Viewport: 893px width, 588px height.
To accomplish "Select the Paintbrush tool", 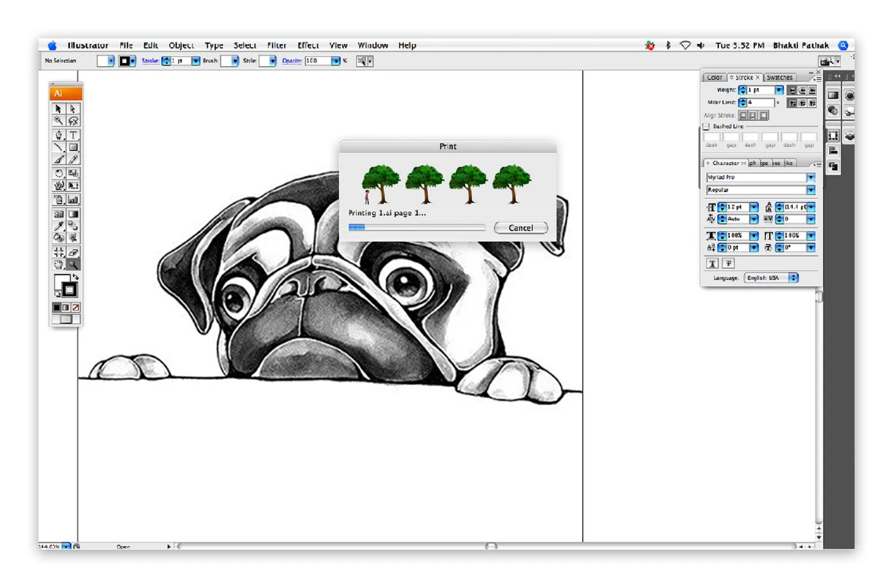I will (58, 159).
